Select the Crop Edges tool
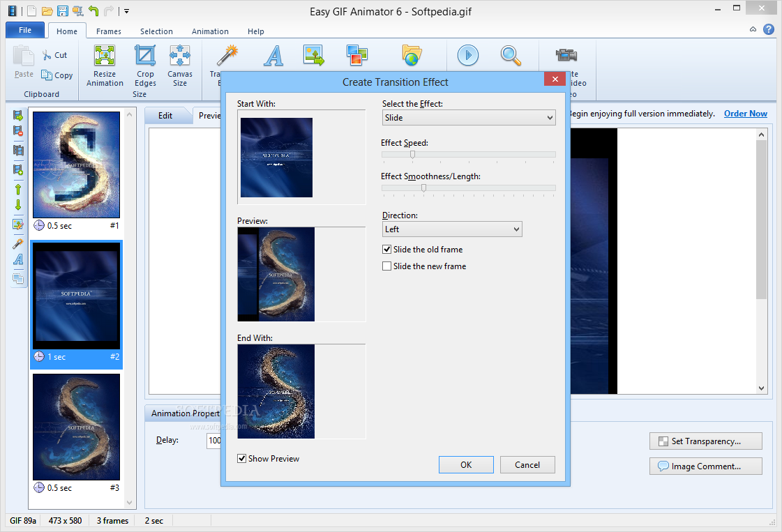Viewport: 782px width, 532px height. pyautogui.click(x=145, y=66)
